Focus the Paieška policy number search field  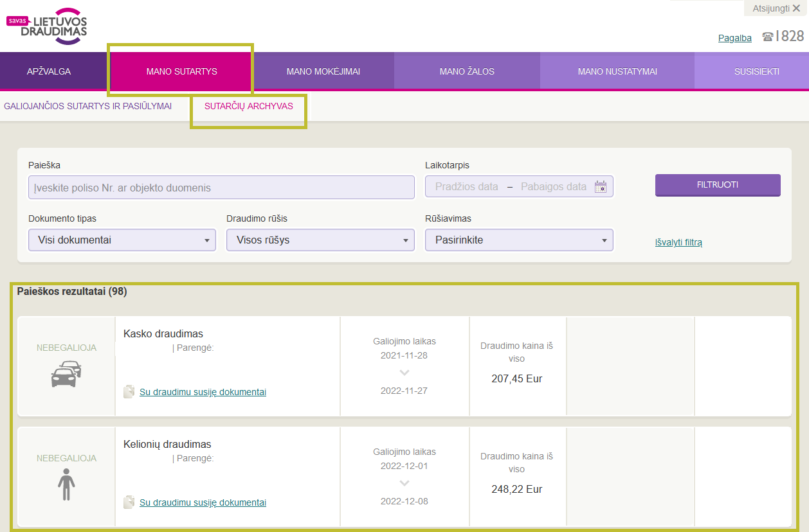tap(221, 188)
